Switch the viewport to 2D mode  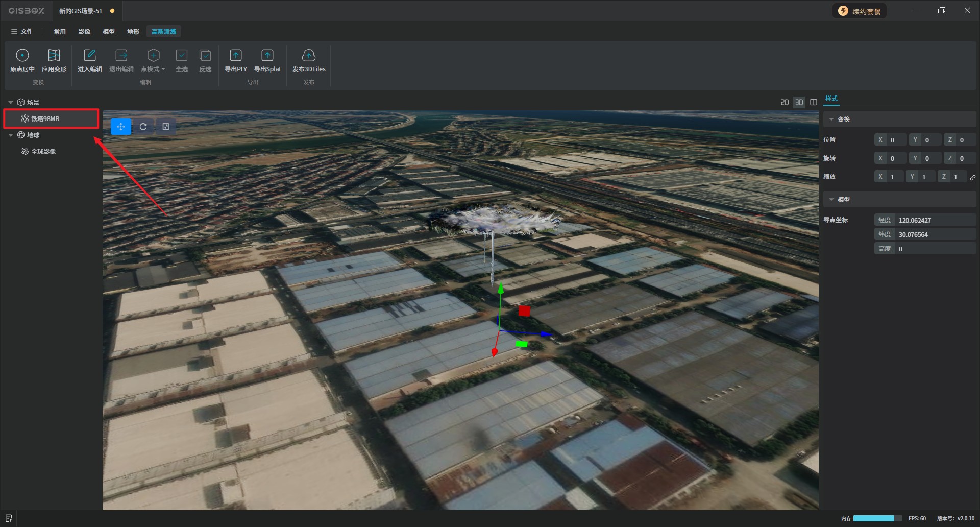click(785, 102)
